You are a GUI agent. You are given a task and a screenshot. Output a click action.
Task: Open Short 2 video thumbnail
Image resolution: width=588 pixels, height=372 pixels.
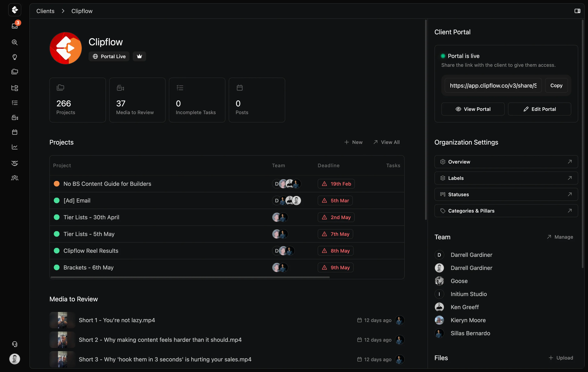pos(62,340)
